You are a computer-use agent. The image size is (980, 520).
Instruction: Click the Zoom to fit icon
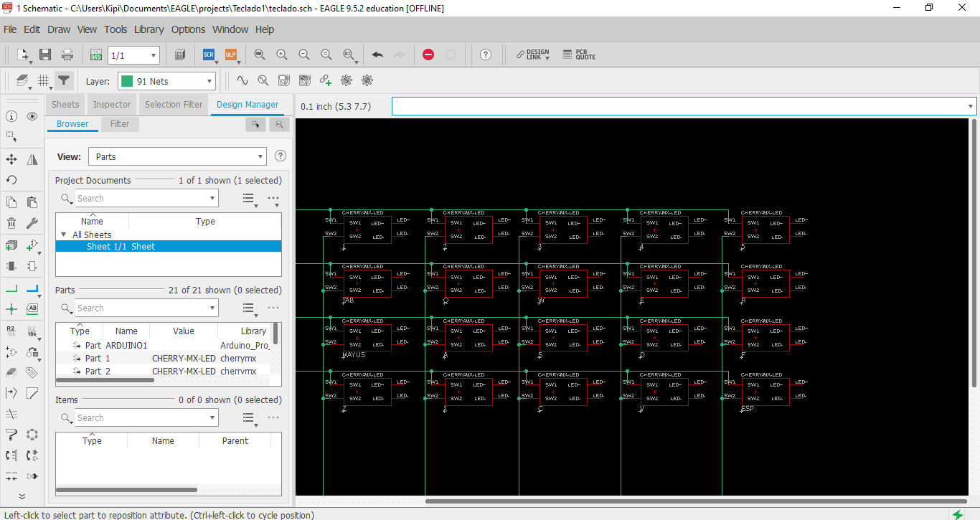pyautogui.click(x=260, y=55)
